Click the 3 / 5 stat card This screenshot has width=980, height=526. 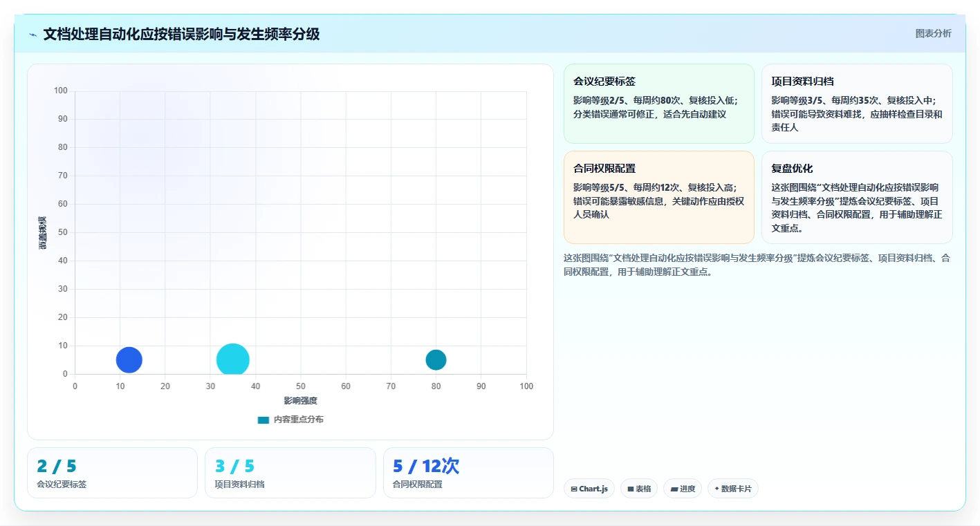point(290,473)
